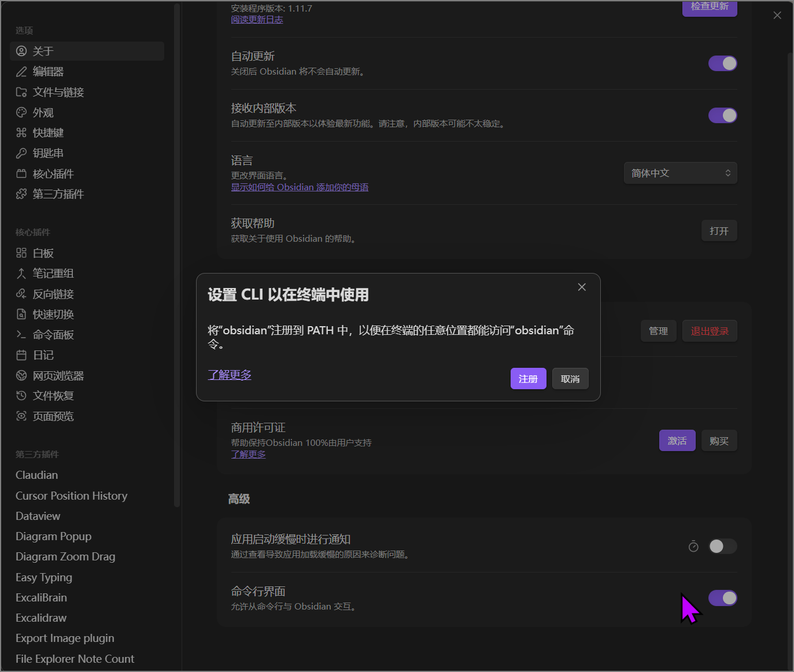The image size is (794, 672).
Task: Disable the 自动更新 toggle
Action: coord(723,63)
